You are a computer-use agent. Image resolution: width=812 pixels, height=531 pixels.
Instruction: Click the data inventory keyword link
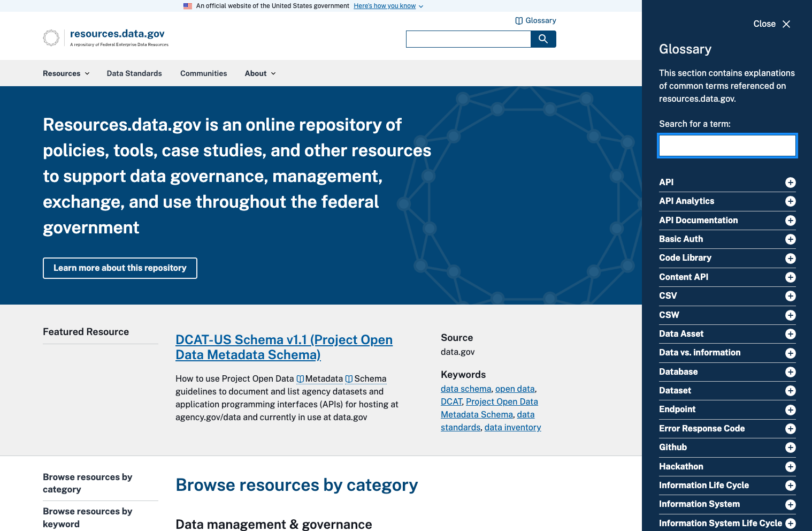pos(513,427)
